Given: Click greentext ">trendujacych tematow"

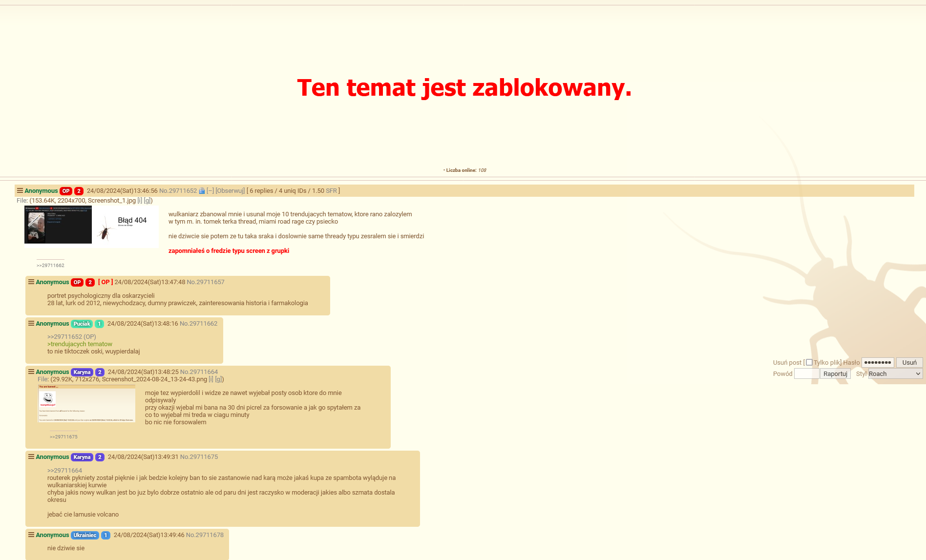Looking at the screenshot, I should pyautogui.click(x=80, y=344).
